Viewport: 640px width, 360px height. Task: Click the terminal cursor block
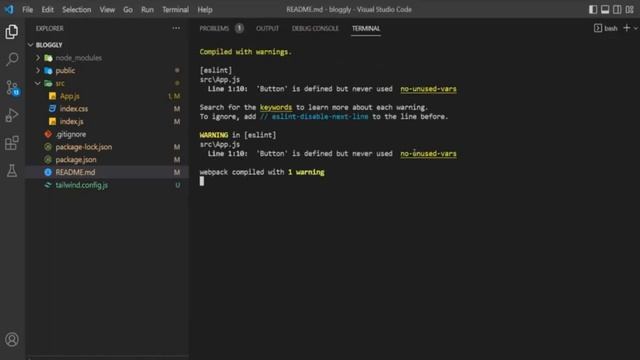202,181
